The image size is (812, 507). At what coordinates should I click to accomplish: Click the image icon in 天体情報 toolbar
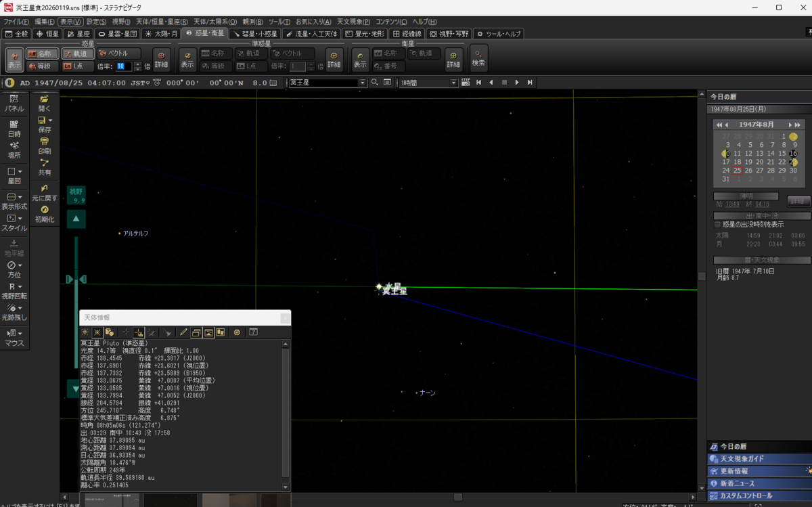point(208,332)
